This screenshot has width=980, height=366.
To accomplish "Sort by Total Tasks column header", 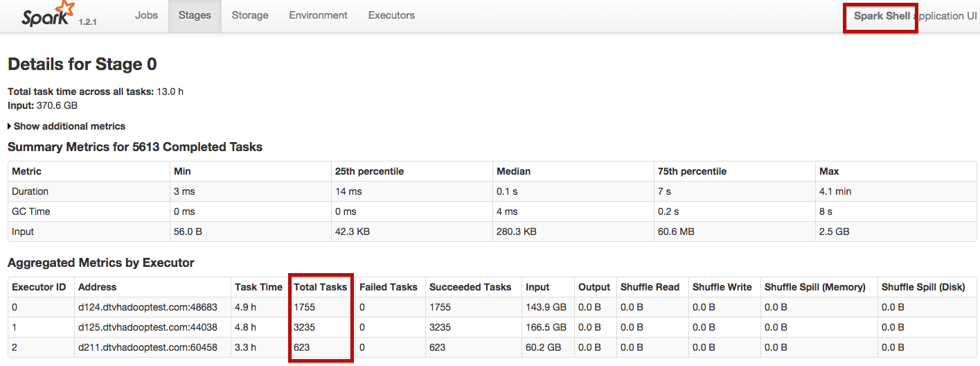I will (320, 287).
